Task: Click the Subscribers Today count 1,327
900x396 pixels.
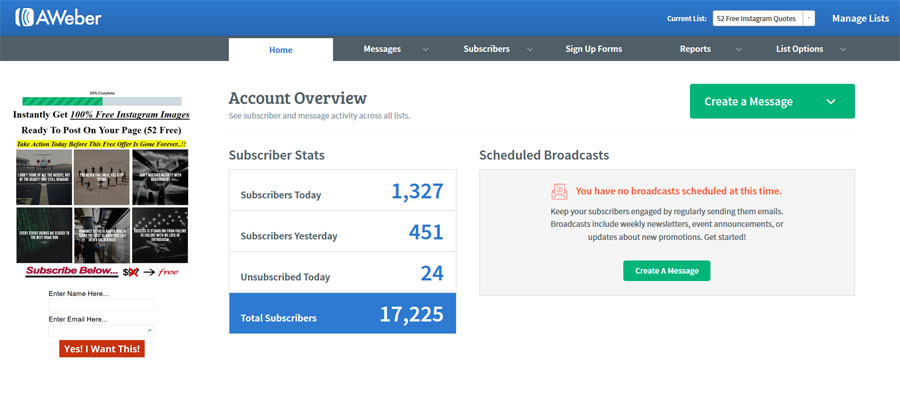Action: pyautogui.click(x=417, y=191)
